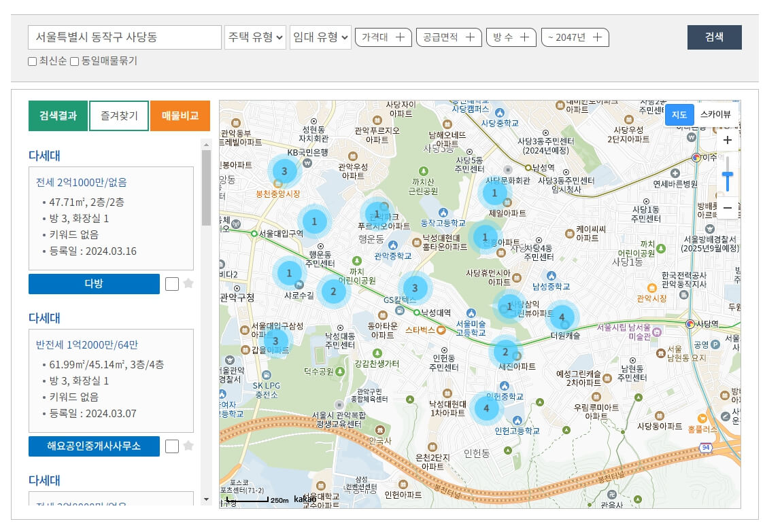Click results list scrollbar up arrow
The image size is (765, 532).
206,145
